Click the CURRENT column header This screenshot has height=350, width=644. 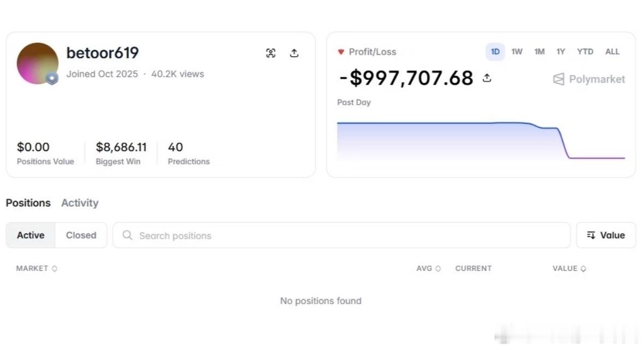[473, 268]
